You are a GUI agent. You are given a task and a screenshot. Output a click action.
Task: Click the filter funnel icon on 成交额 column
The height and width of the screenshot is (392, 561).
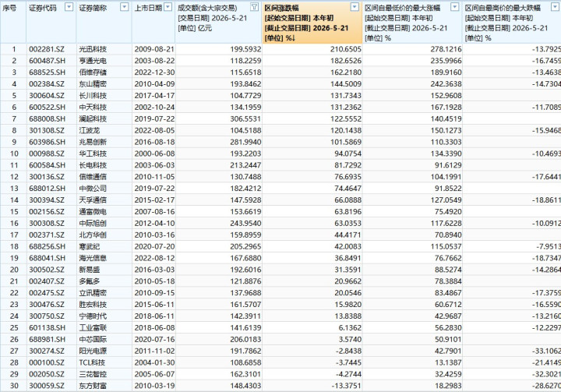(254, 7)
